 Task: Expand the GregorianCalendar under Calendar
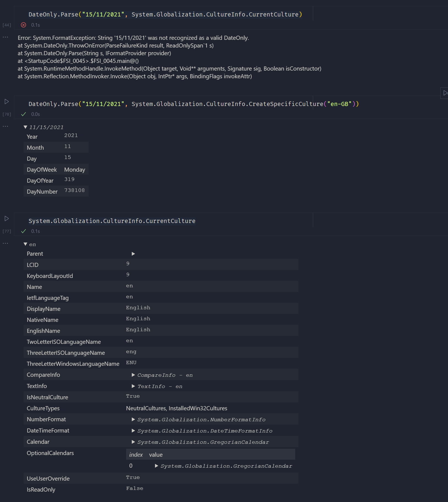click(x=134, y=442)
